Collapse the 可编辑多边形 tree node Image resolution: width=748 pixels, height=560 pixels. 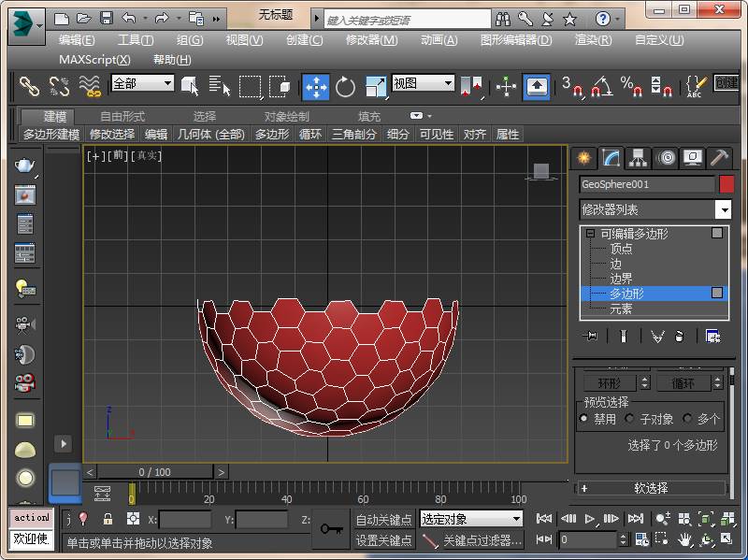[590, 233]
